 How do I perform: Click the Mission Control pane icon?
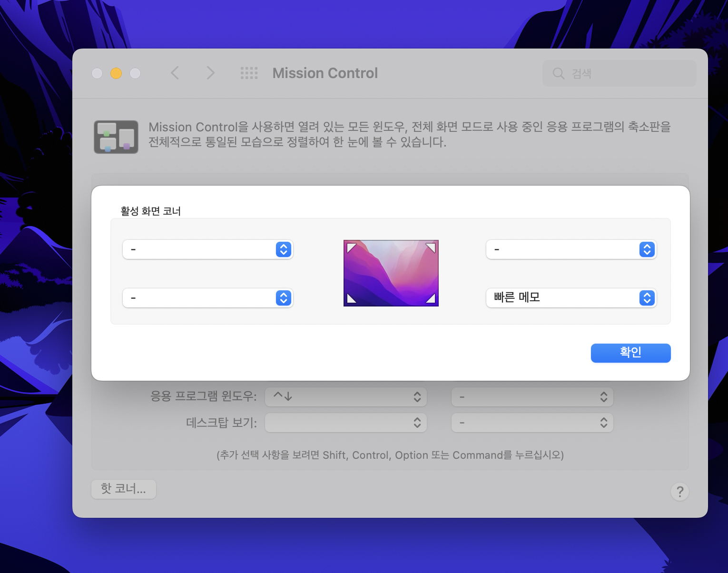coord(116,137)
